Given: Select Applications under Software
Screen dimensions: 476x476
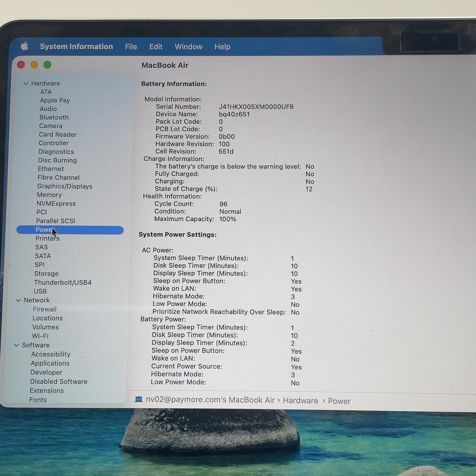Looking at the screenshot, I should click(50, 364).
